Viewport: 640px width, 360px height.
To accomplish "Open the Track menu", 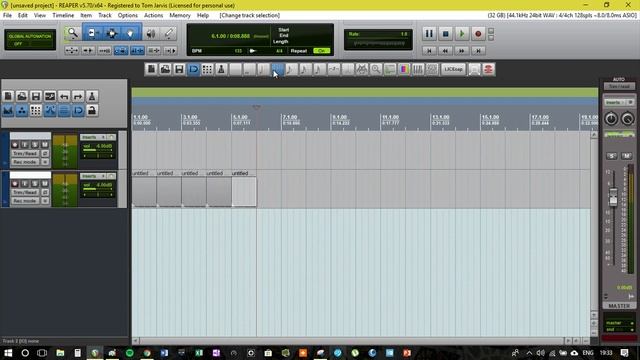I will 104,15.
